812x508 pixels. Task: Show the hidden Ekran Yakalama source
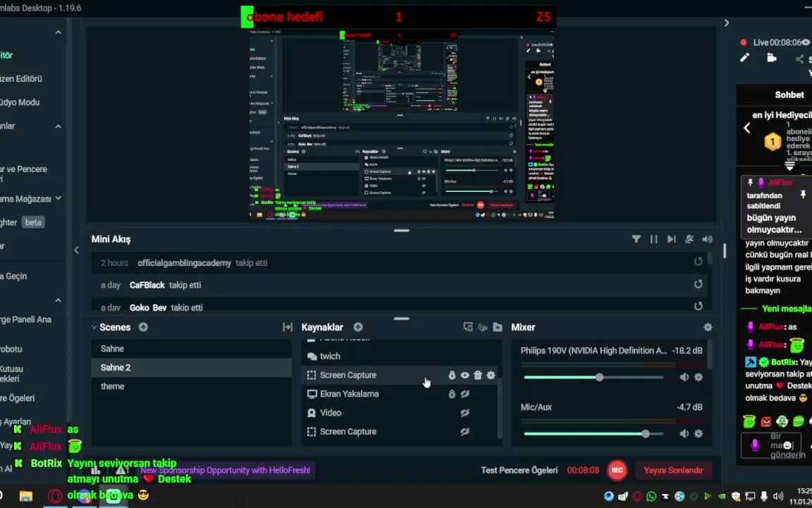point(465,394)
